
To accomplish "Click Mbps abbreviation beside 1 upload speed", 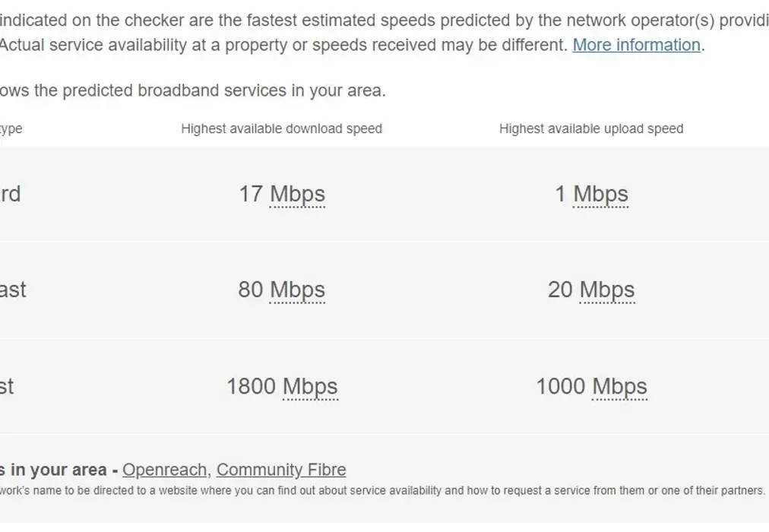I will coord(600,195).
